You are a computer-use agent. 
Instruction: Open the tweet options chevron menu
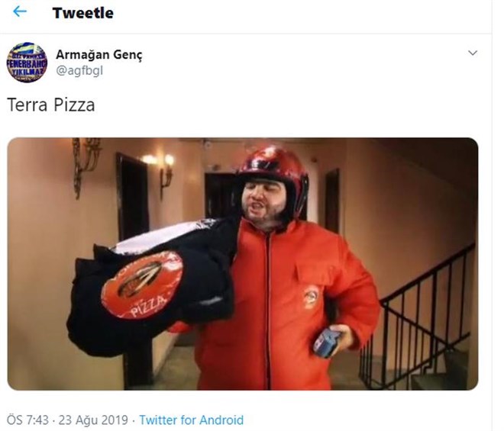click(472, 53)
